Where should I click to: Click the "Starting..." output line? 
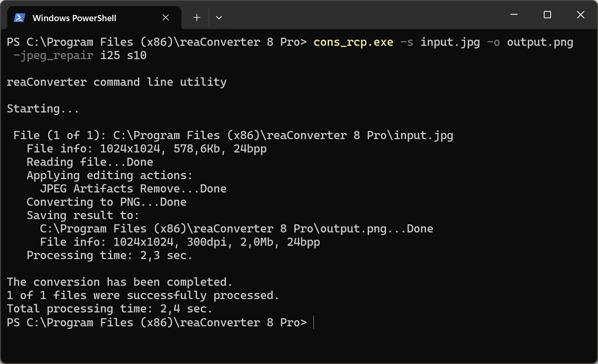(43, 109)
